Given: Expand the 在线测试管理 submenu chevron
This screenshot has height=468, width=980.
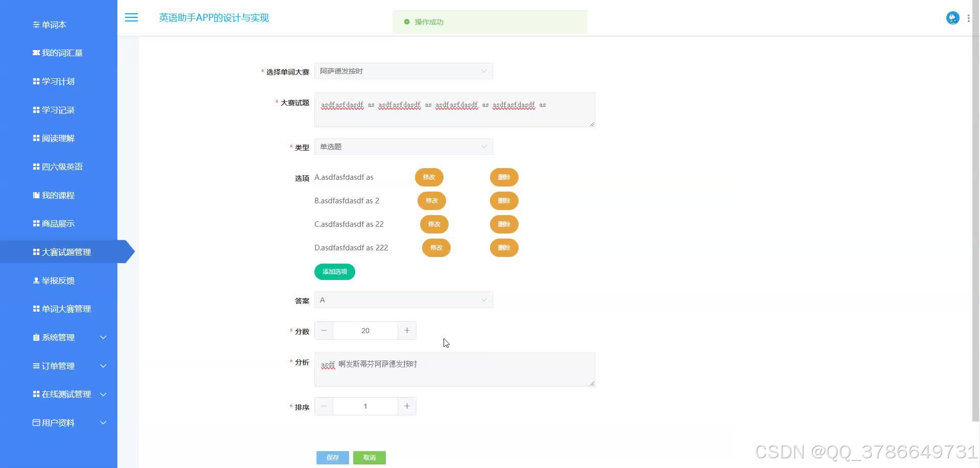Looking at the screenshot, I should pos(103,394).
